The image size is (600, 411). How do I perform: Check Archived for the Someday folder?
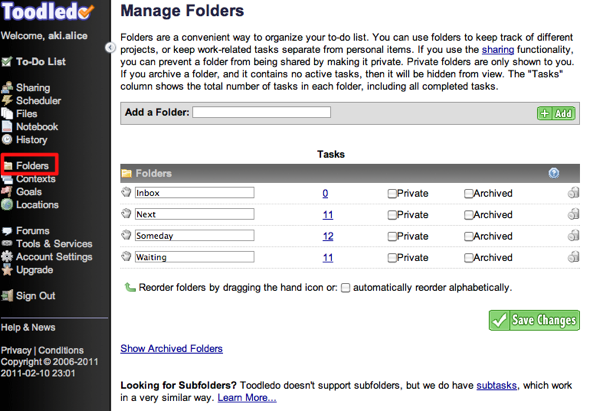coord(468,236)
